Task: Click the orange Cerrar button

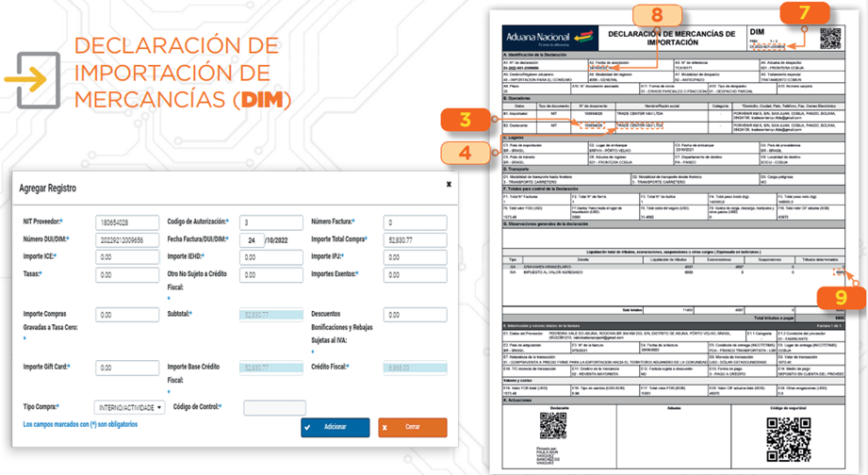Action: pyautogui.click(x=412, y=427)
